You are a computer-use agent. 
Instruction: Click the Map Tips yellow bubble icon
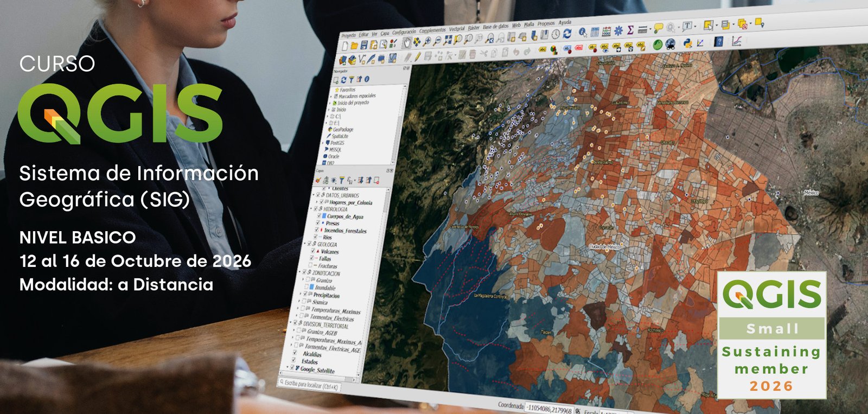658,28
